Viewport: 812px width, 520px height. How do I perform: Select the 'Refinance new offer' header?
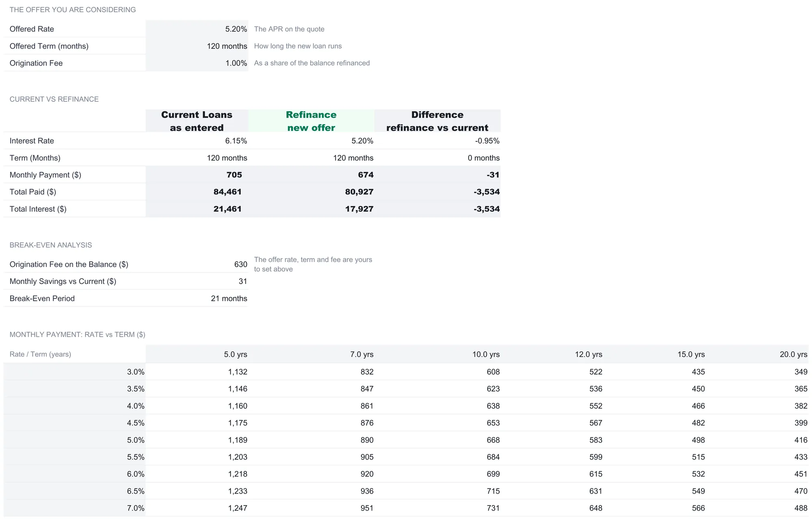point(311,121)
